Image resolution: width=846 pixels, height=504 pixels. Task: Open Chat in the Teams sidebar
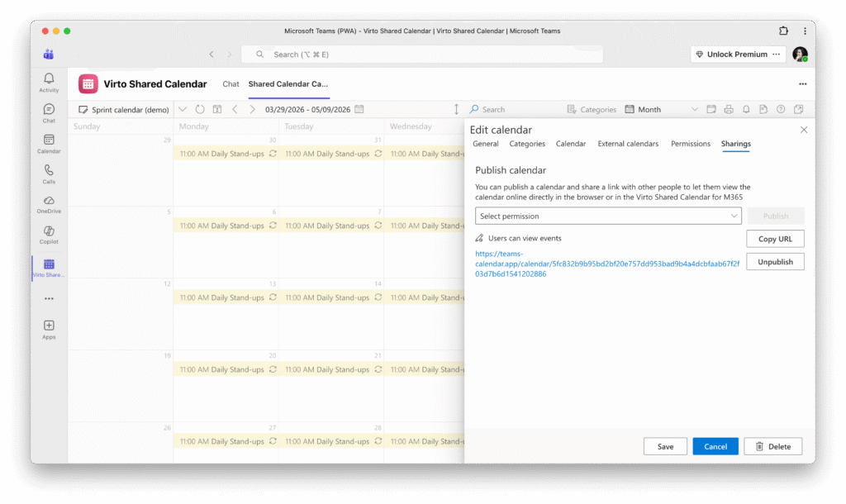point(49,113)
